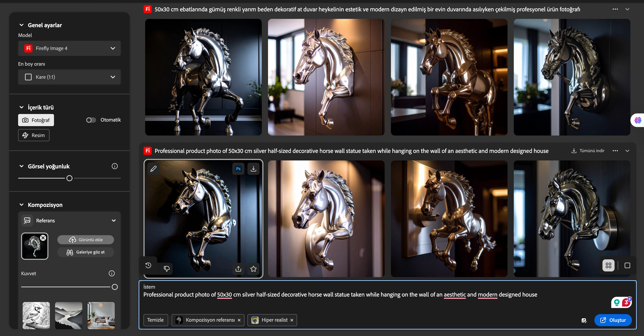Open the Firefly Image 4 model dropdown
The width and height of the screenshot is (644, 336).
pyautogui.click(x=69, y=48)
